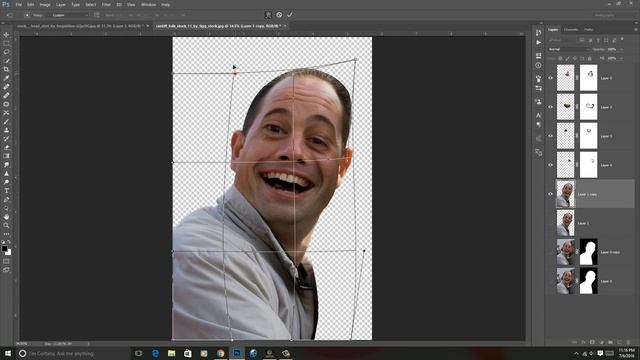The height and width of the screenshot is (360, 640).
Task: Hide the top layer with nose thumbnail
Action: pyautogui.click(x=550, y=78)
